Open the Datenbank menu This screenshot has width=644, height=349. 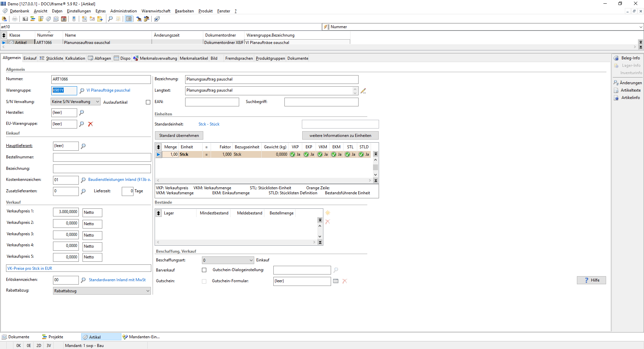pos(19,11)
